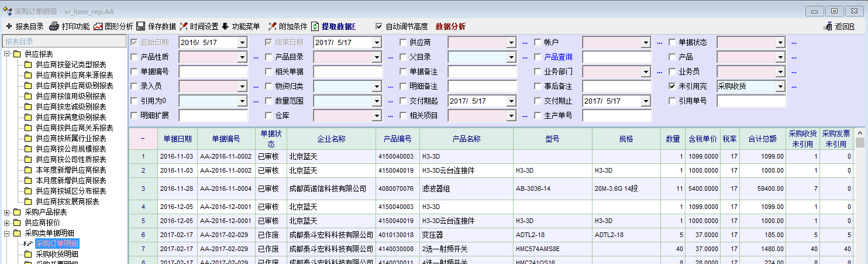Screen dimensions: 868x264
Task: Open 时间设置 time settings
Action: [x=184, y=26]
